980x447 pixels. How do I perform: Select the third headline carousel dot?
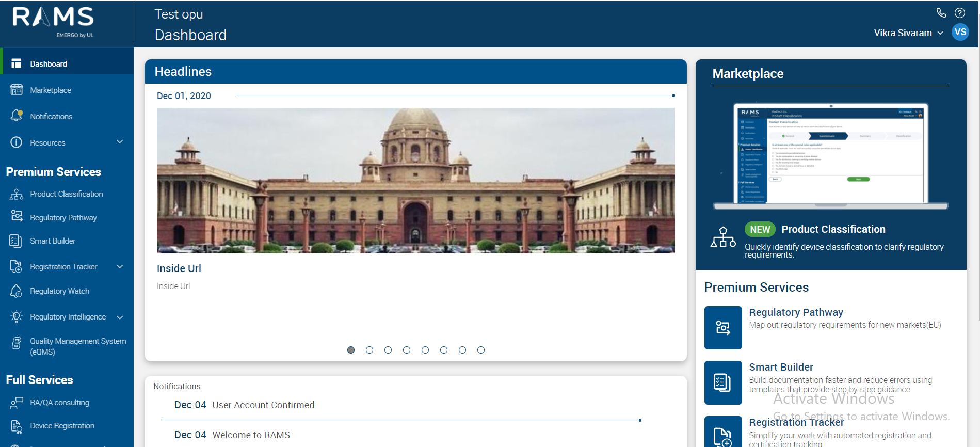coord(388,350)
